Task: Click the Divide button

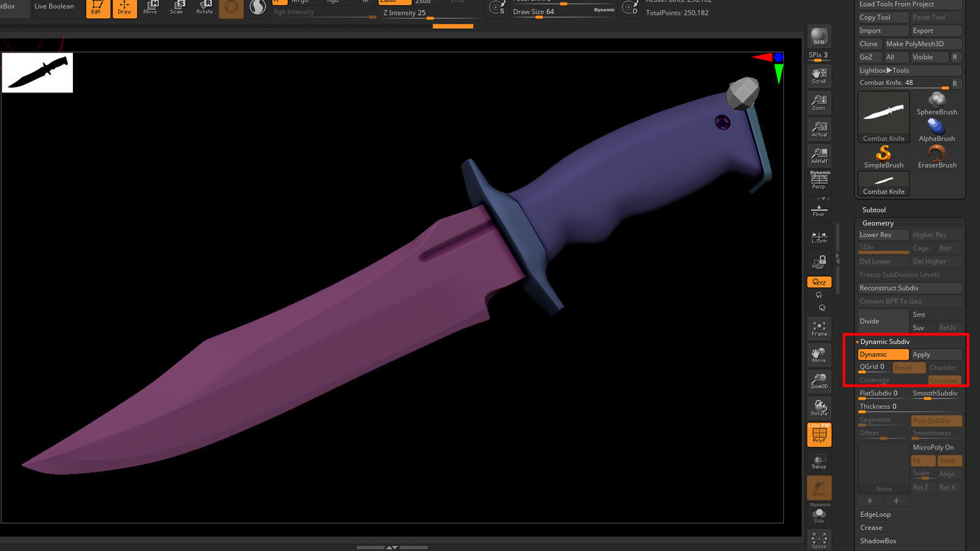Action: pos(883,321)
